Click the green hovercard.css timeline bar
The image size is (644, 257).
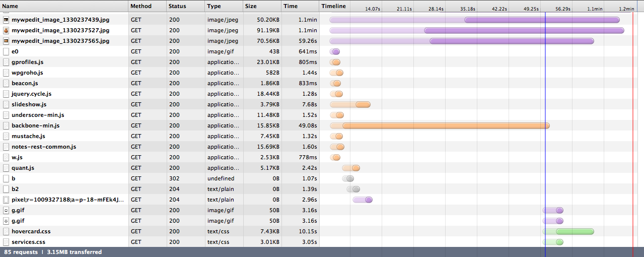[x=576, y=231]
